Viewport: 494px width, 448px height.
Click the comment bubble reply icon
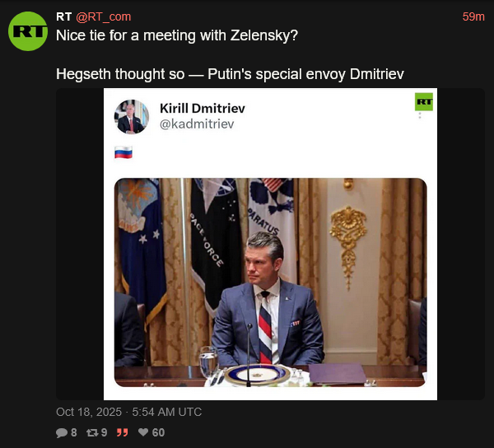click(62, 432)
